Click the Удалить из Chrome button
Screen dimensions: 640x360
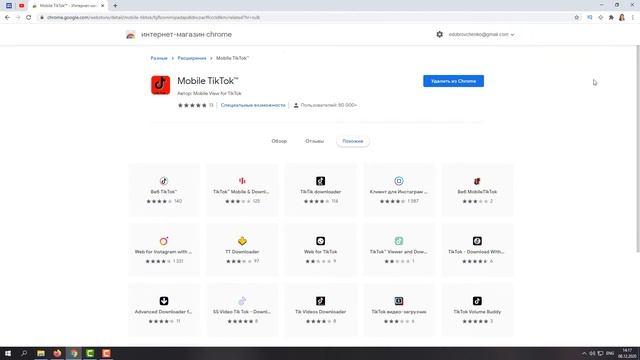(453, 81)
